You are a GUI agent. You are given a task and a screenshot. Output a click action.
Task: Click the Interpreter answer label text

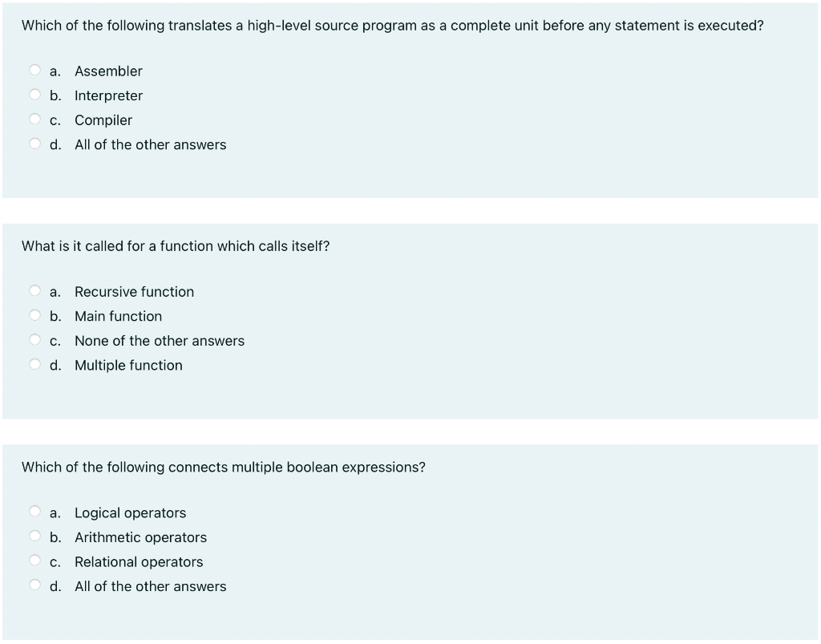108,95
